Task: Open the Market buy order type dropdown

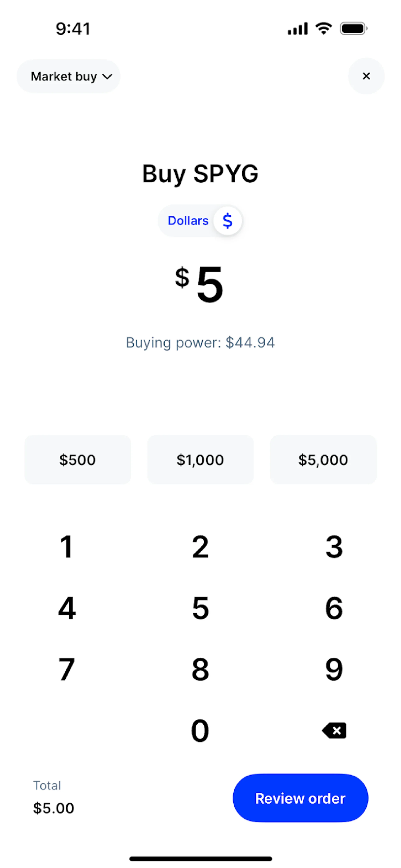Action: [69, 76]
